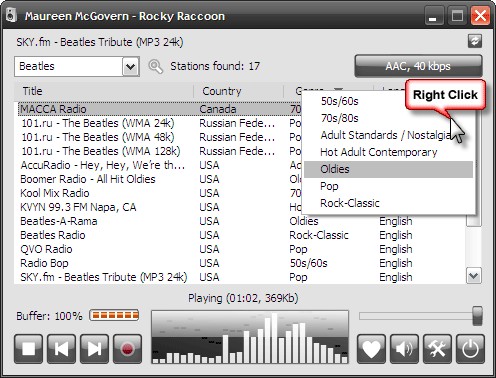This screenshot has height=378, width=496.
Task: Click the speaker app icon in title bar
Action: [11, 15]
